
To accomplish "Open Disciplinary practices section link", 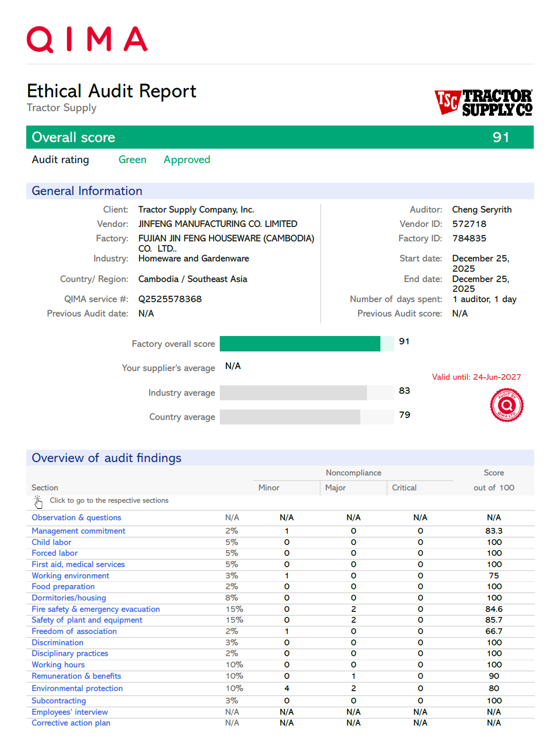I will pos(70,653).
